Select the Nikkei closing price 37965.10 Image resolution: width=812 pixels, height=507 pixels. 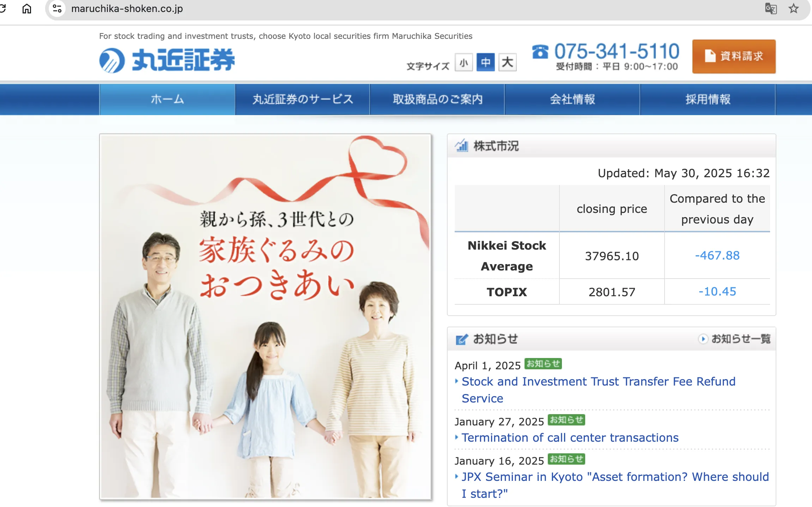(612, 256)
